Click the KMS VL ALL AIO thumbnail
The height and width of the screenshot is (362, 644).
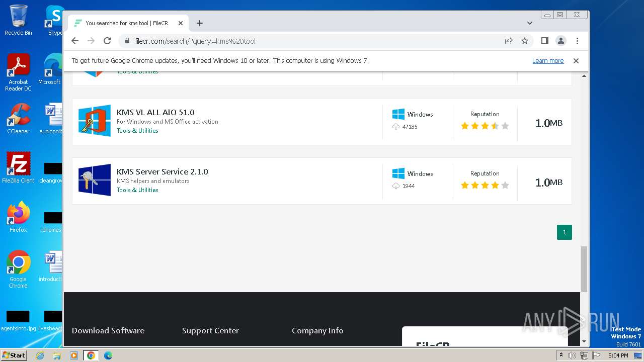tap(95, 121)
